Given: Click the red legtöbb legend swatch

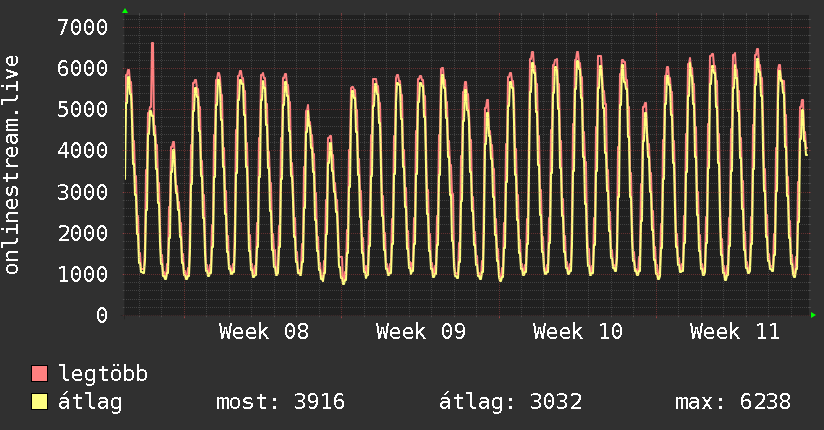Looking at the screenshot, I should (x=40, y=374).
